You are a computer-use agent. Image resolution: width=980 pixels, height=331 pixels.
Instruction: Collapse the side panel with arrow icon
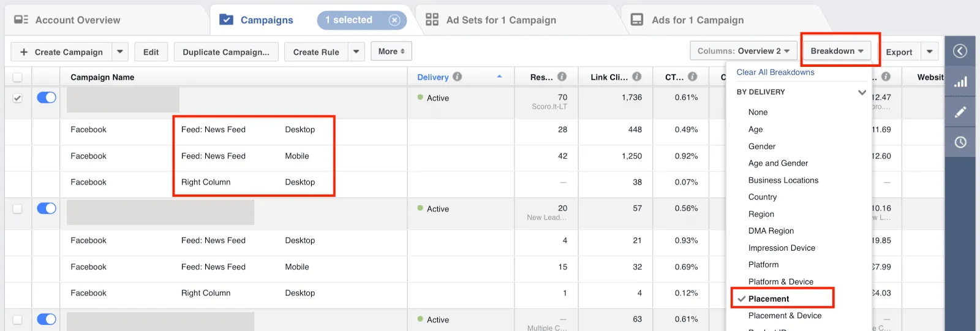(960, 51)
